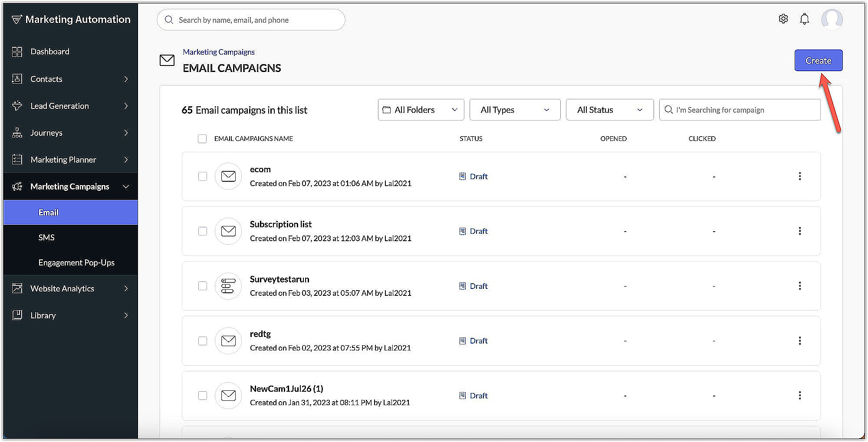Click the Marketing Campaigns megaphone icon
868x442 pixels.
(x=17, y=187)
